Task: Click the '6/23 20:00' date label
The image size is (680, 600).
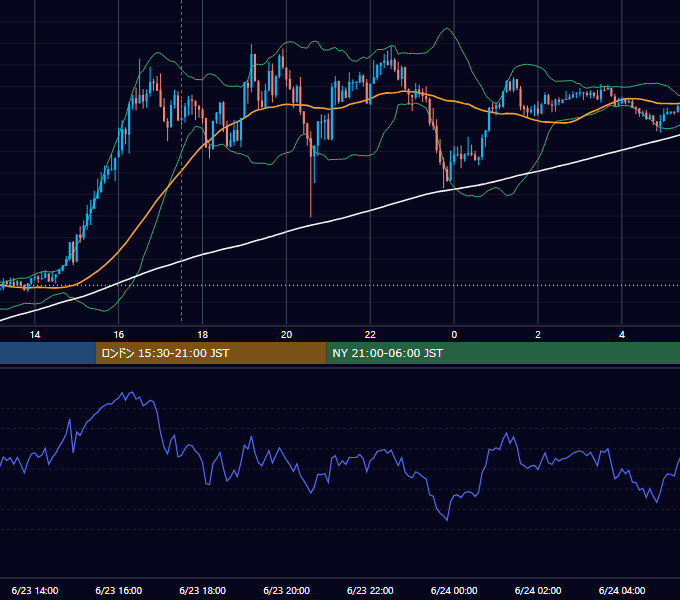Action: pos(286,590)
